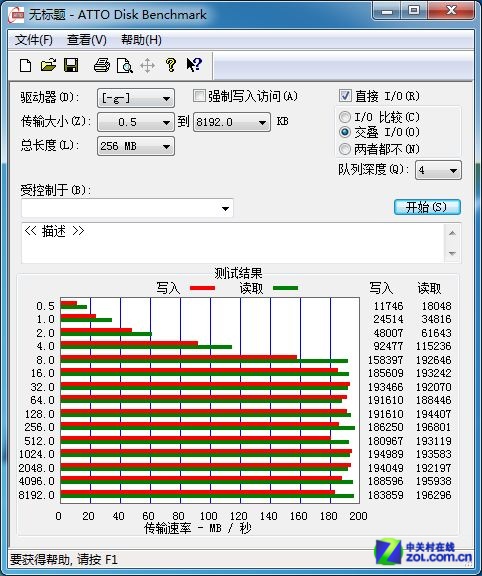Open the 队列深度 queue depth dropdown
The image size is (482, 576).
click(438, 170)
